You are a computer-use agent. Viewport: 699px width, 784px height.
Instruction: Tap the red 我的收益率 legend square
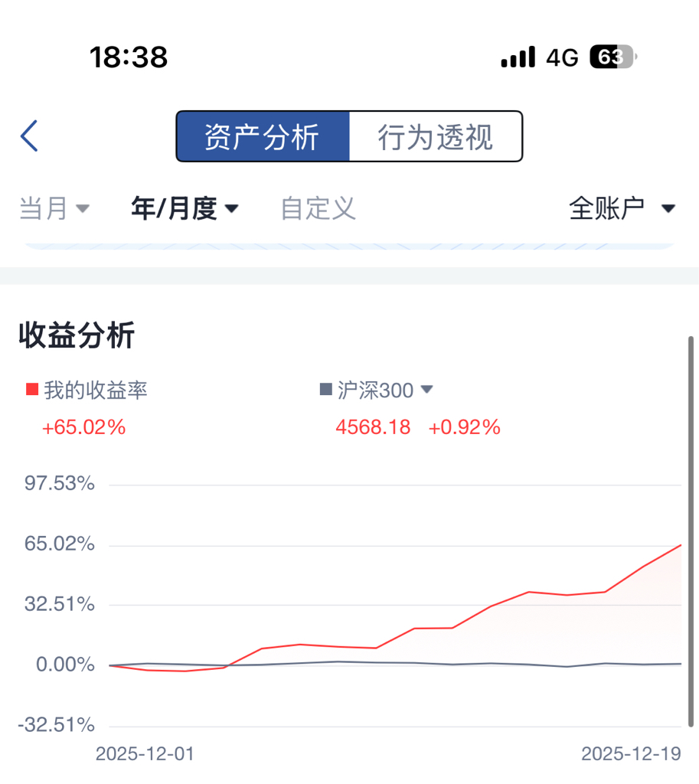click(x=31, y=390)
